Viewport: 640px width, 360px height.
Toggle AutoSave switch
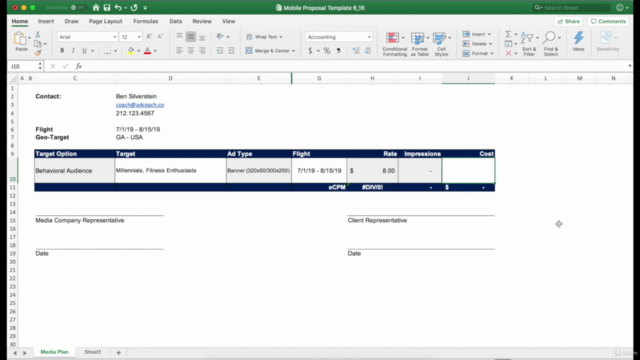78,7
